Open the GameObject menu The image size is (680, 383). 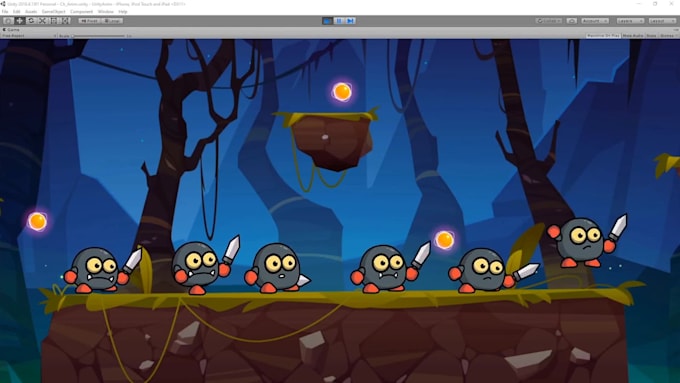(53, 12)
